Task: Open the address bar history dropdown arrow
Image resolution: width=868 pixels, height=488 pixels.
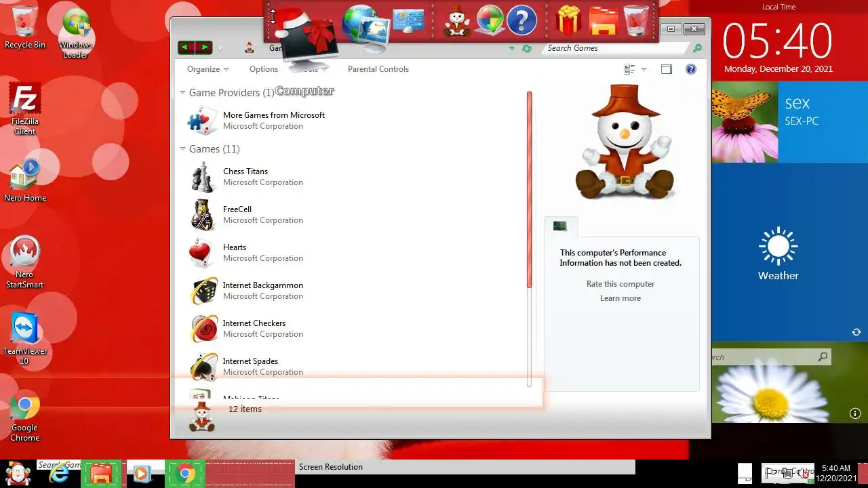Action: [x=512, y=48]
